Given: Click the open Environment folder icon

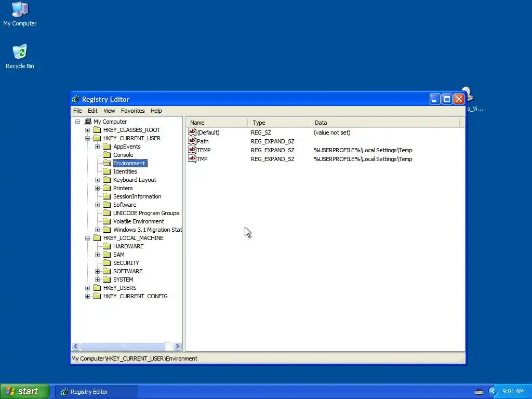Looking at the screenshot, I should [x=107, y=163].
